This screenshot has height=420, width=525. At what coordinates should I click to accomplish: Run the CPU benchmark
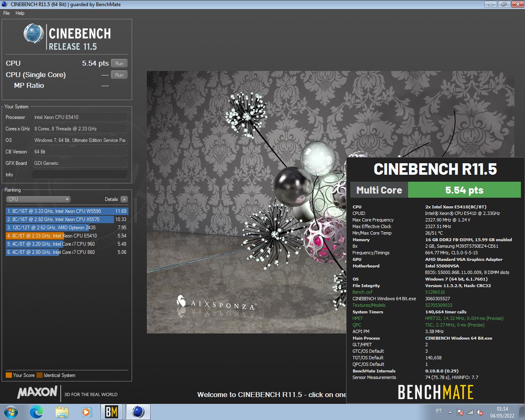(x=119, y=64)
